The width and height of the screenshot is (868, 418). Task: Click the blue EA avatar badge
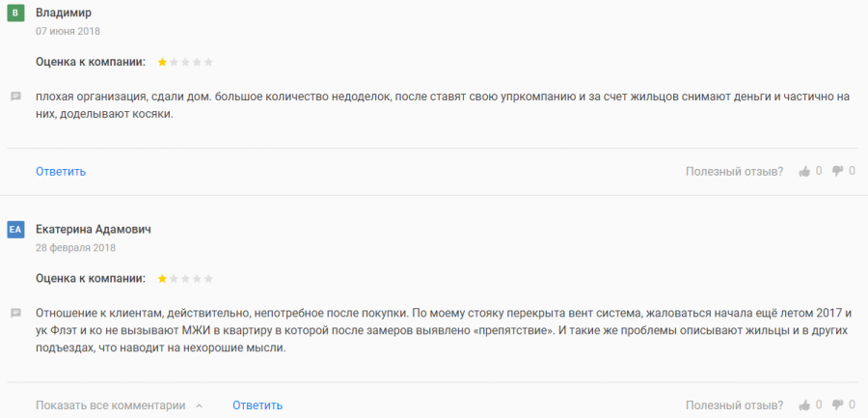[15, 230]
